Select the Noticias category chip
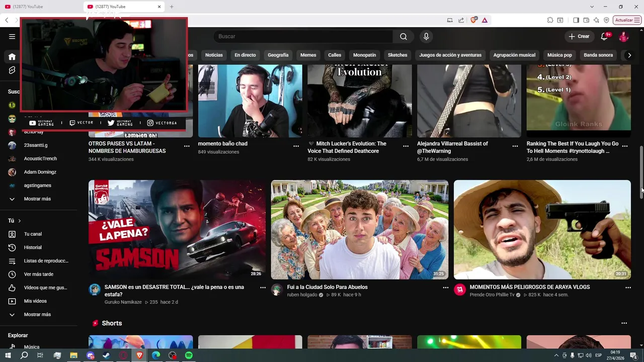Screen dimensions: 644x362 click(x=214, y=55)
